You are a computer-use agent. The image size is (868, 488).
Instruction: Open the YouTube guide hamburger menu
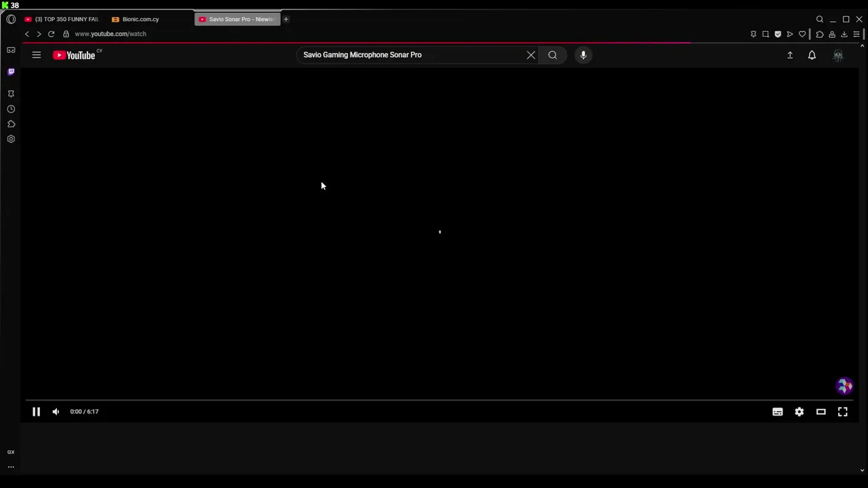pyautogui.click(x=37, y=55)
